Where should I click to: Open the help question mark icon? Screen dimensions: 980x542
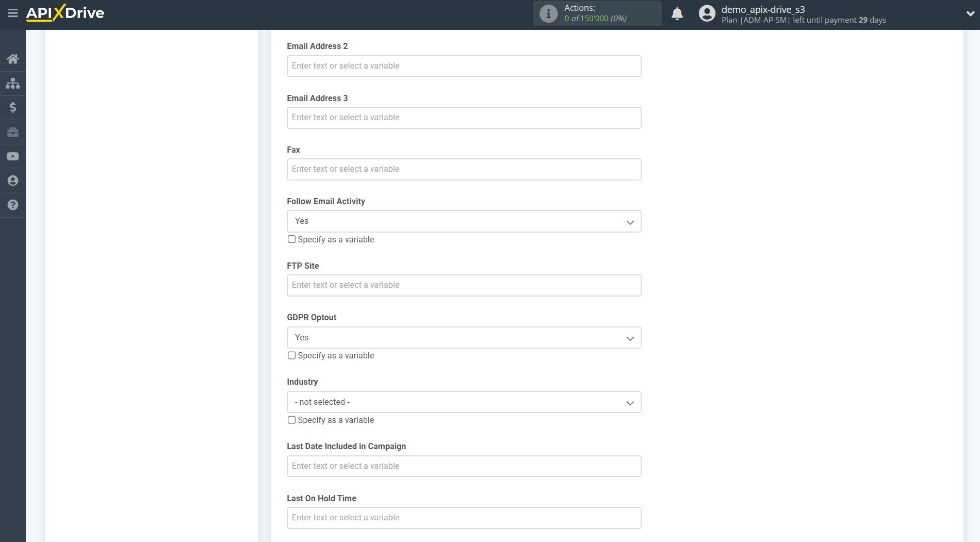13,205
